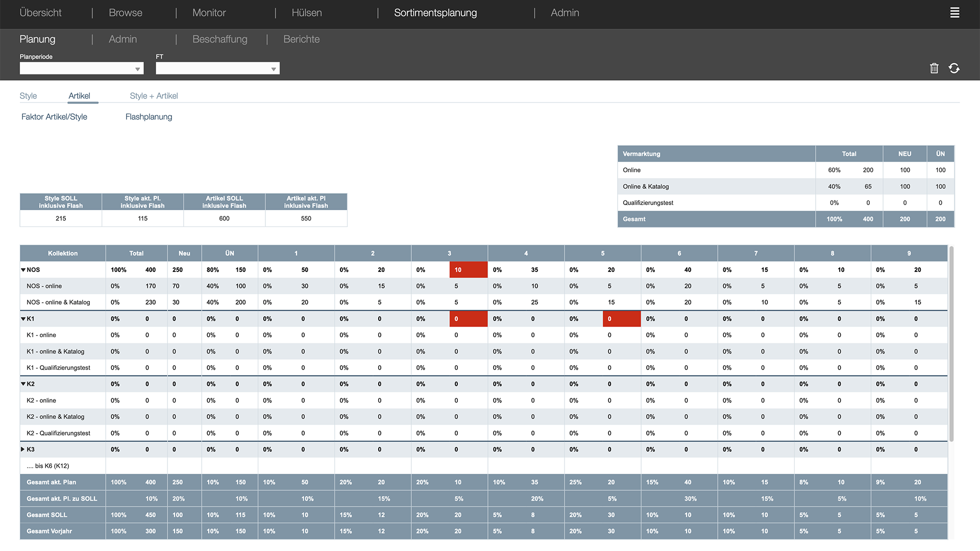
Task: Open the Hülsen menu item
Action: [x=306, y=13]
